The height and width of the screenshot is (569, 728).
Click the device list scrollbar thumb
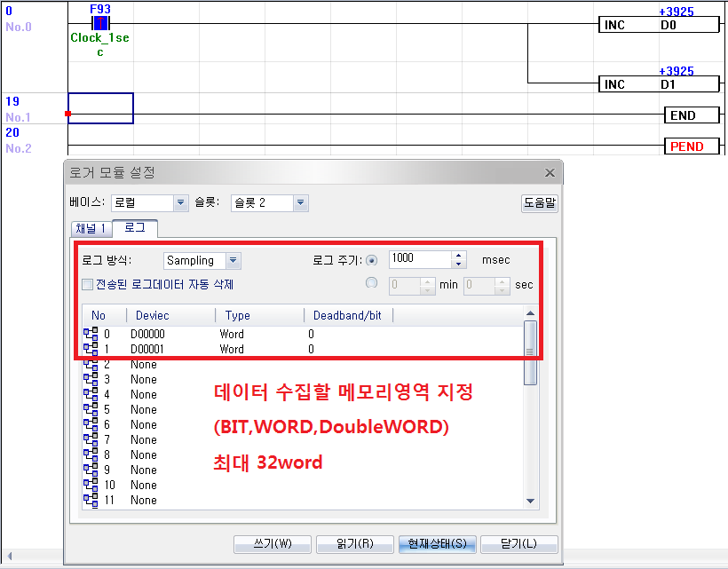530,352
